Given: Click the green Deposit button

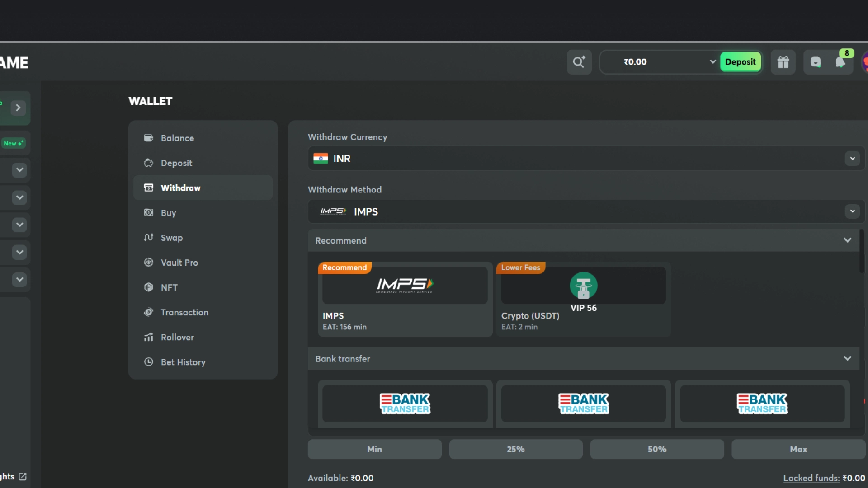Looking at the screenshot, I should pyautogui.click(x=740, y=62).
